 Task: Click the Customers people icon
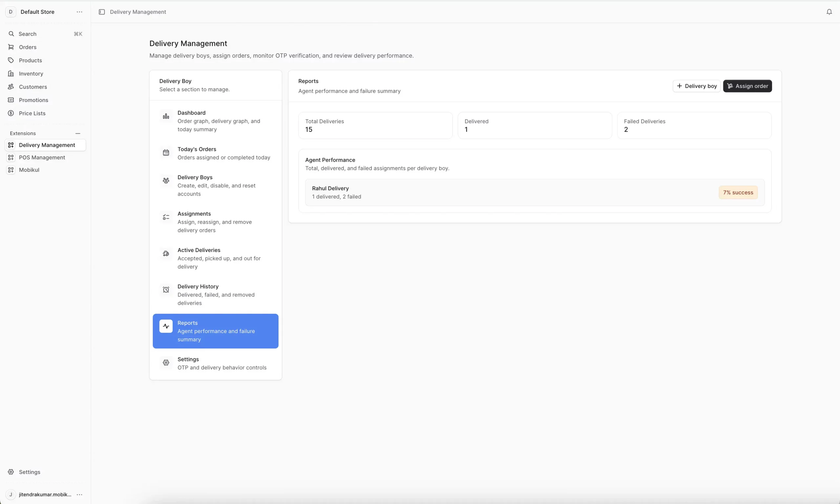(11, 87)
